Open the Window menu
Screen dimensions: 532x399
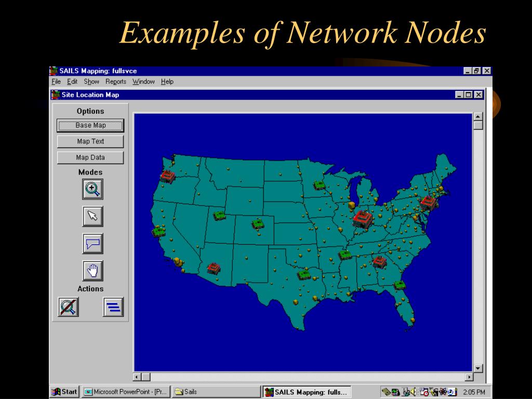coord(143,82)
